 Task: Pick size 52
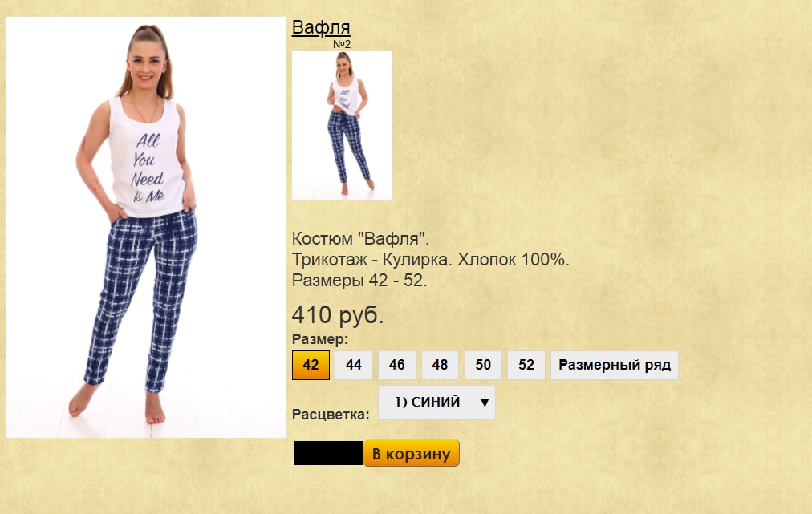tap(526, 365)
